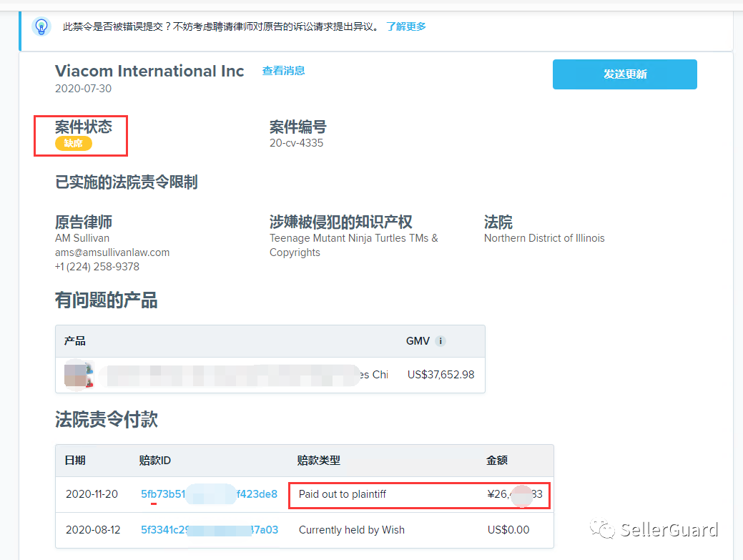The image size is (743, 560).
Task: Click the injunction tip message text
Action: point(221,26)
